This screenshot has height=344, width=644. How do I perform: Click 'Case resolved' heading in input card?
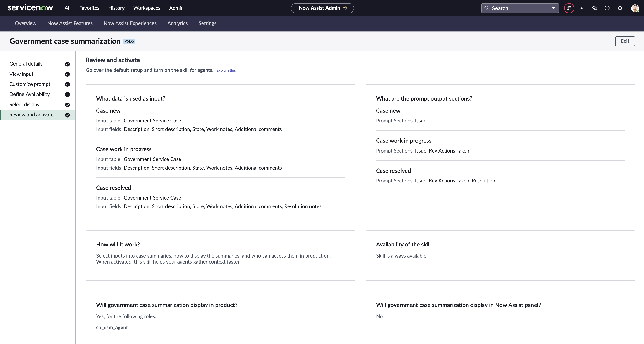point(114,188)
